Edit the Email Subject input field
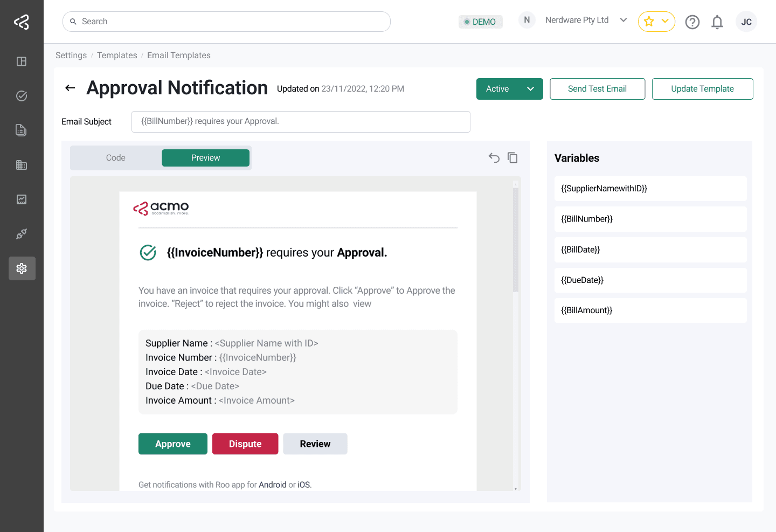This screenshot has width=776, height=532. [301, 121]
